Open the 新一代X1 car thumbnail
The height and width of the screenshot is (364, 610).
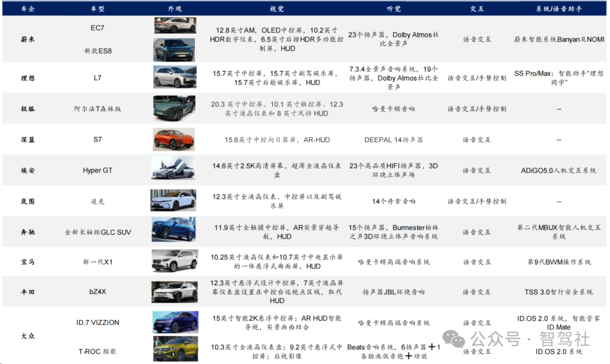coord(175,261)
